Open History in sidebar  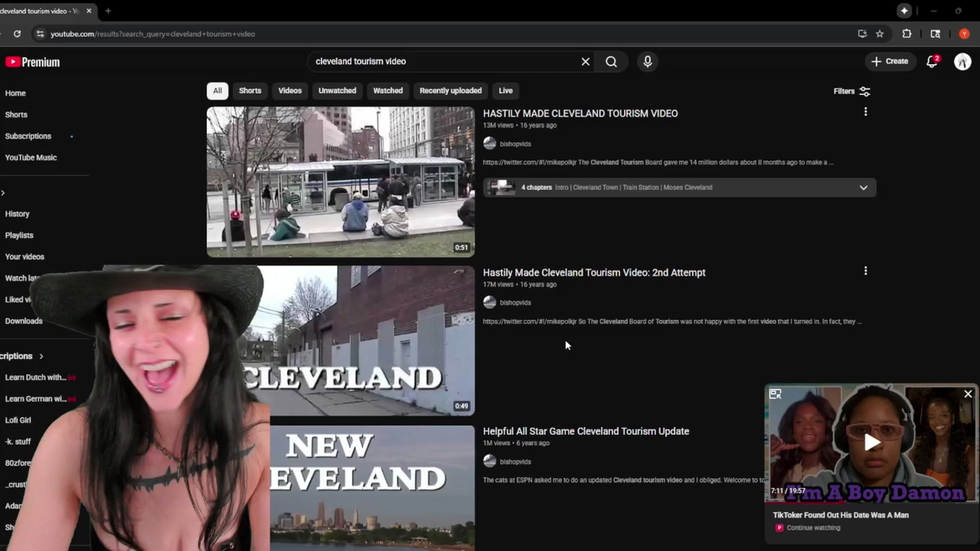17,214
